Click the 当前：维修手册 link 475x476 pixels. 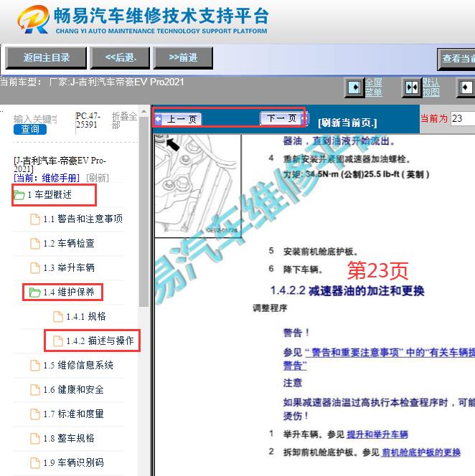[x=47, y=178]
